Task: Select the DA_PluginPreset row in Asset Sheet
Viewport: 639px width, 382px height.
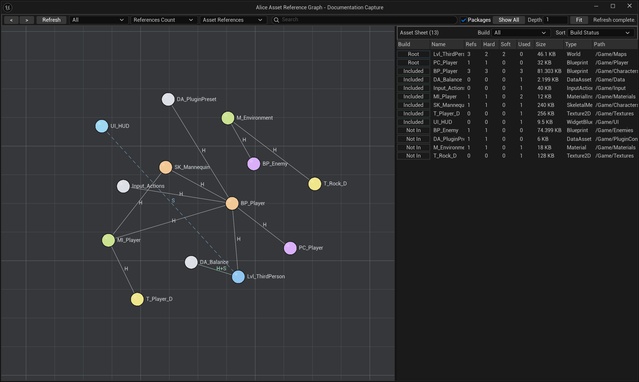Action: [518, 139]
